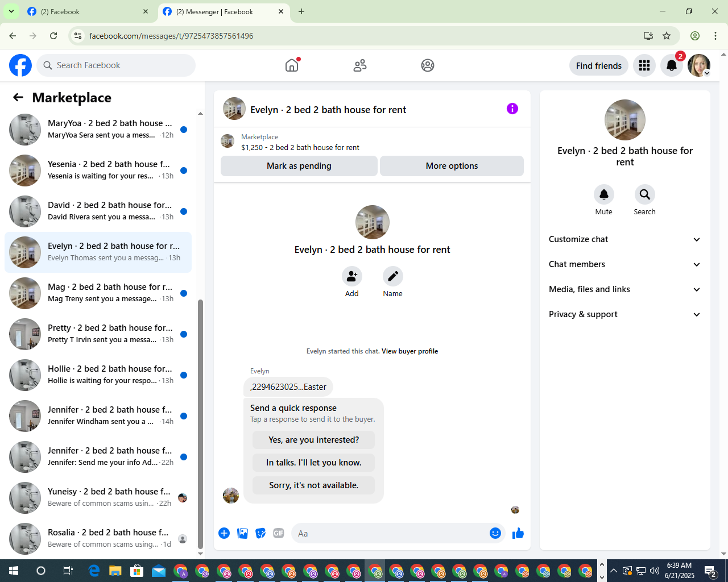
Task: Edit chat name with pencil icon
Action: click(x=393, y=276)
